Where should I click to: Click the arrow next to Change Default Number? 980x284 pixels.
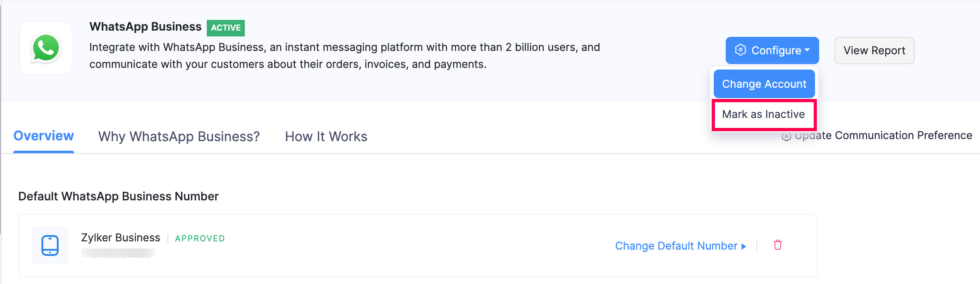coord(744,246)
